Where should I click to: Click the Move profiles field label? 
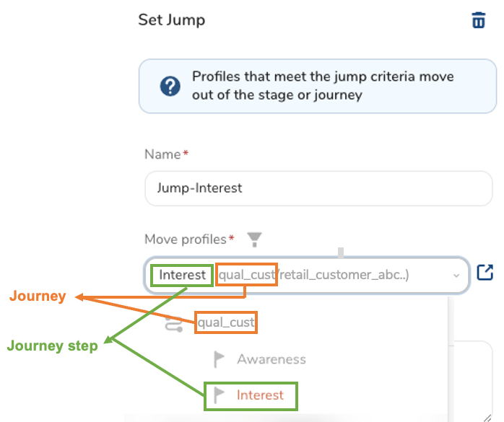click(186, 239)
